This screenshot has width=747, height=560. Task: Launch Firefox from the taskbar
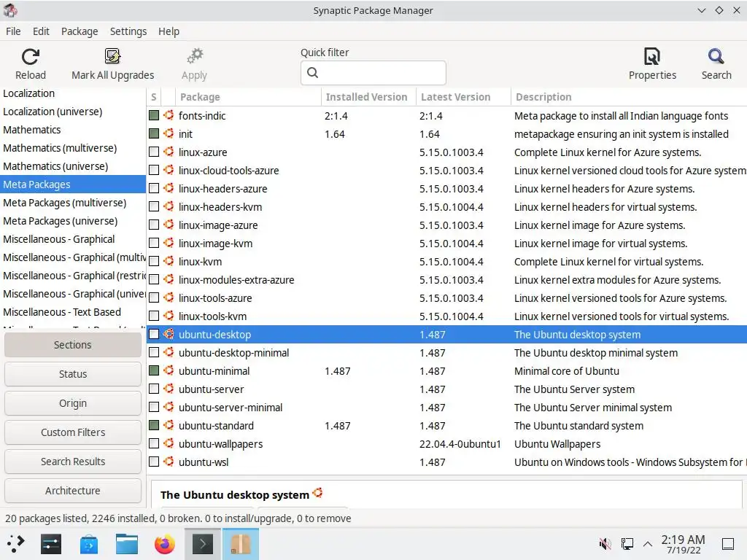pos(165,544)
